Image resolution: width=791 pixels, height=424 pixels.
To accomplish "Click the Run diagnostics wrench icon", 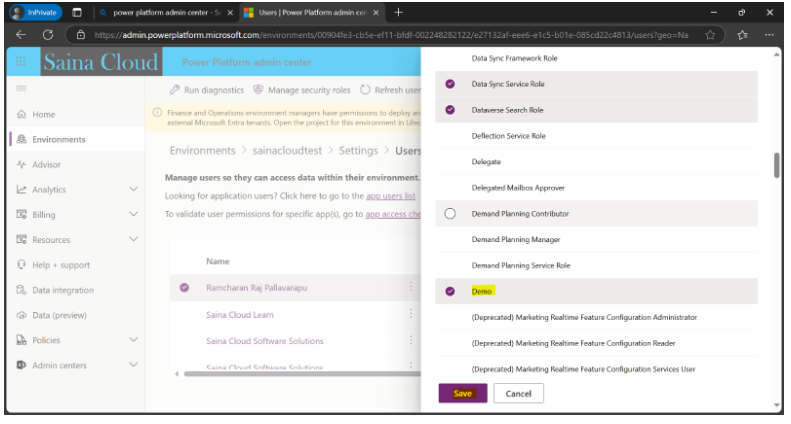I will click(175, 90).
